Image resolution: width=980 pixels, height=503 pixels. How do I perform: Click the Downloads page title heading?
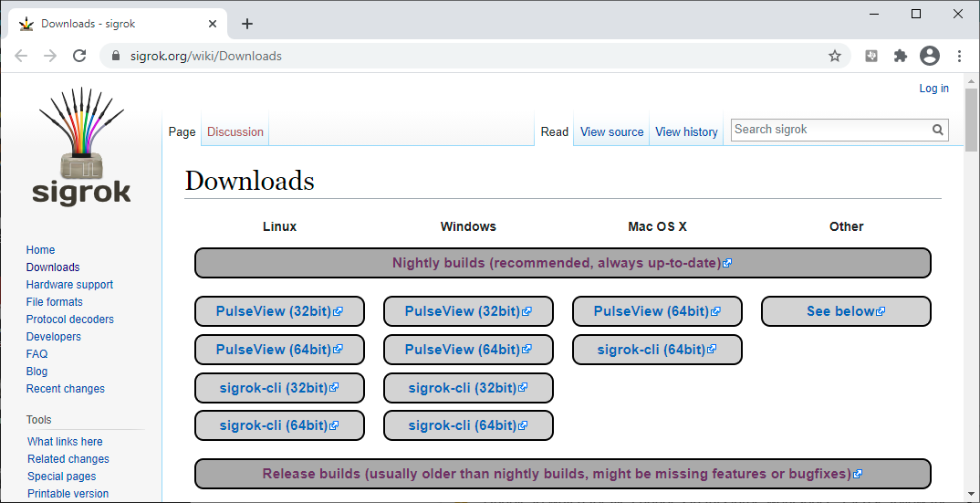pyautogui.click(x=249, y=181)
